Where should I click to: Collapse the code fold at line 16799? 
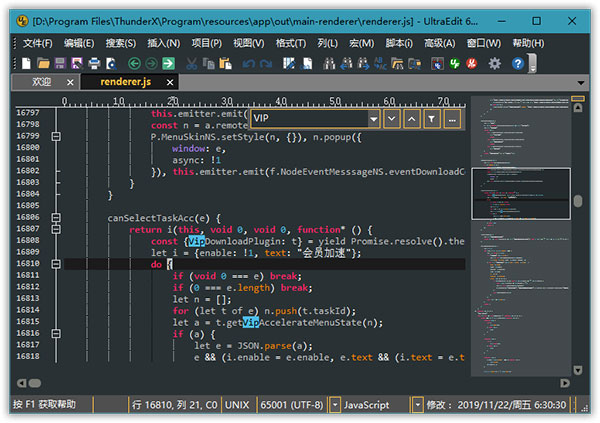click(56, 136)
